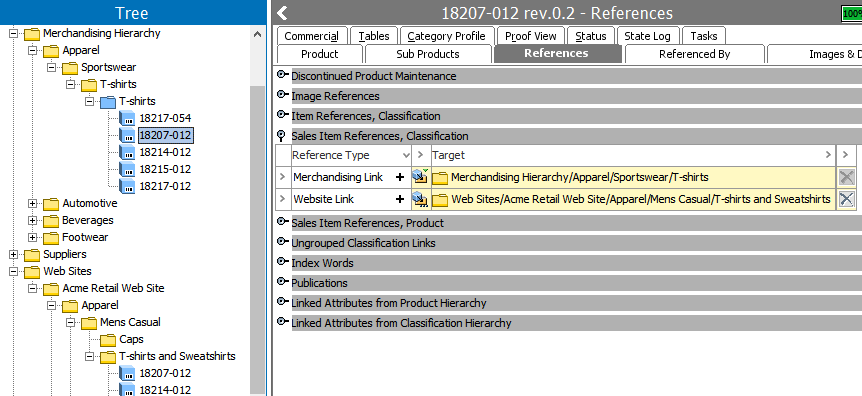Click Web Sites folder icon in tree
This screenshot has width=862, height=396.
pos(32,272)
